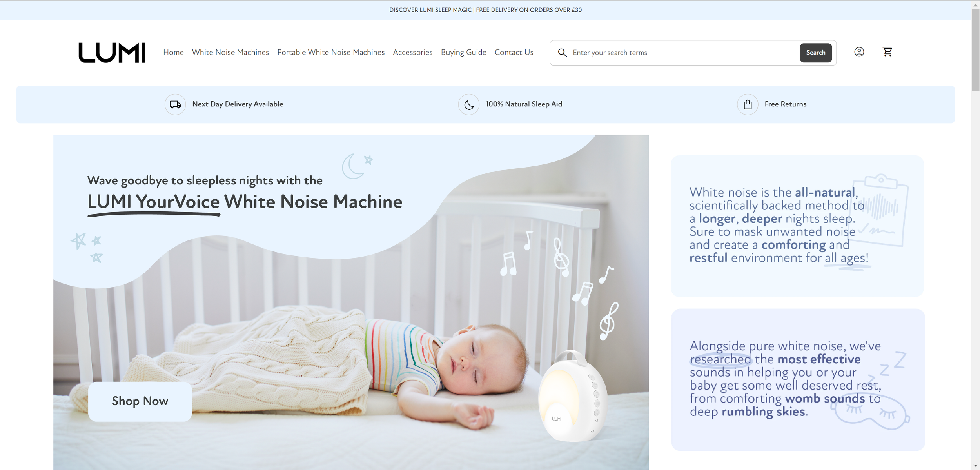Go to the Home menu item
980x470 pixels.
point(173,52)
